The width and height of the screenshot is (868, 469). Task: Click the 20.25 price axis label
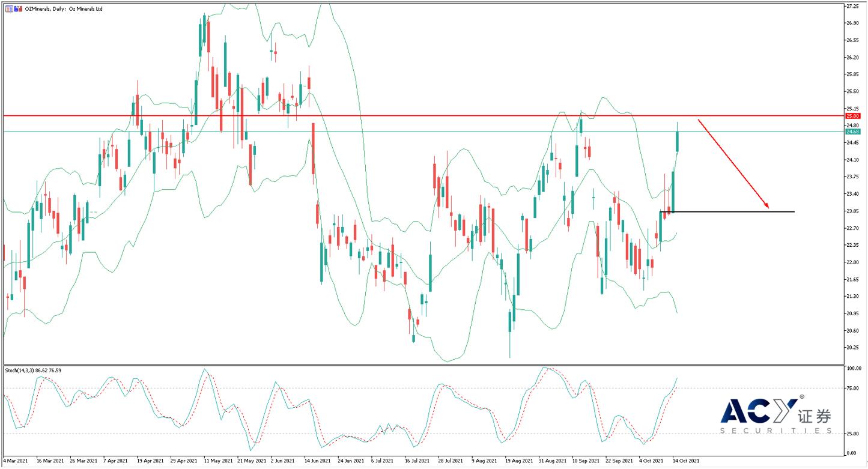[852, 348]
